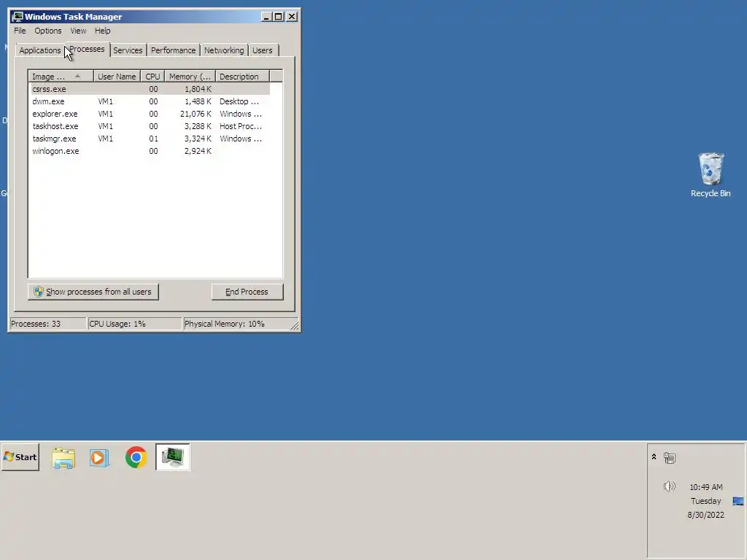Switch to the Users tab

[x=263, y=50]
